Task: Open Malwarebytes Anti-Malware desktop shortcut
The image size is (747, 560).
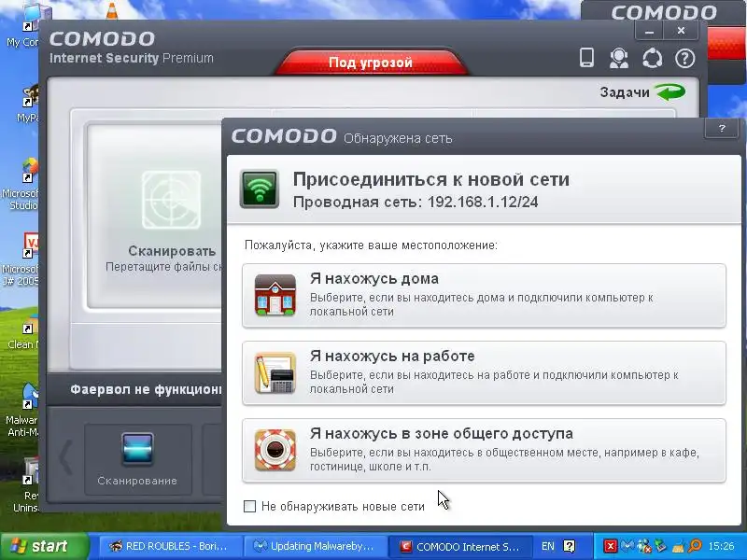Action: click(x=21, y=411)
